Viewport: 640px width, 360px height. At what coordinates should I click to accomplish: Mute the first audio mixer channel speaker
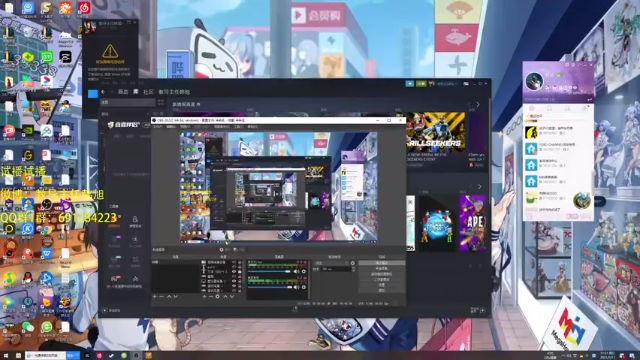[x=296, y=271]
